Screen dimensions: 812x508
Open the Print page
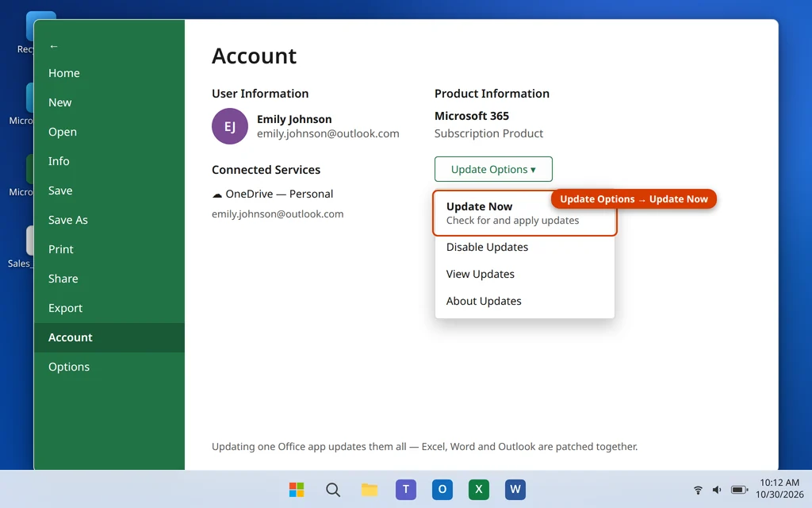[109, 249]
